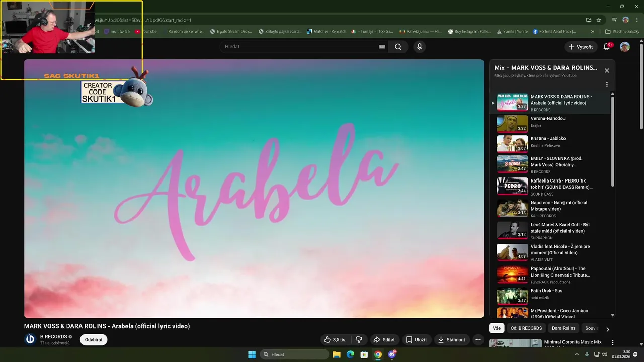Image resolution: width=644 pixels, height=362 pixels.
Task: Click the playlist vertical scrollbar thumb
Action: tap(612, 141)
